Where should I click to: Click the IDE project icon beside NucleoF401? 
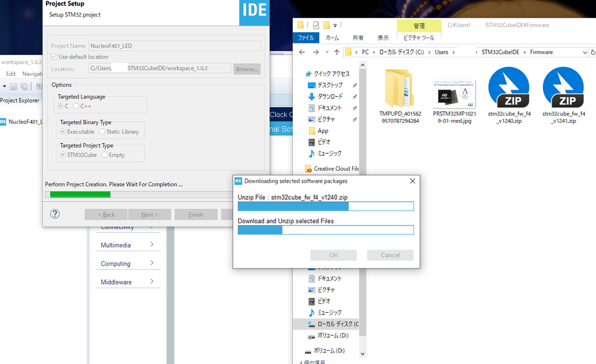3,122
